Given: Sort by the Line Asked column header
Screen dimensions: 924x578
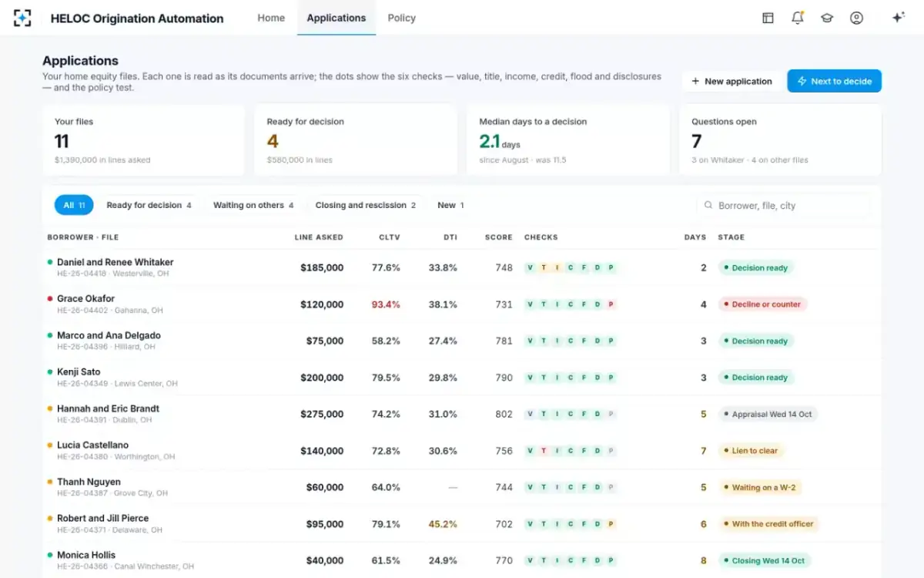Looking at the screenshot, I should click(319, 237).
